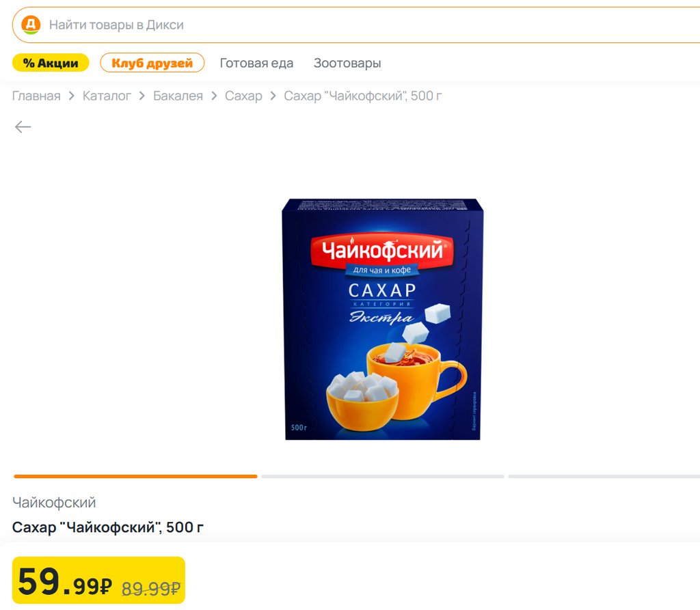Open Бакалея breadcrumb category

(178, 96)
